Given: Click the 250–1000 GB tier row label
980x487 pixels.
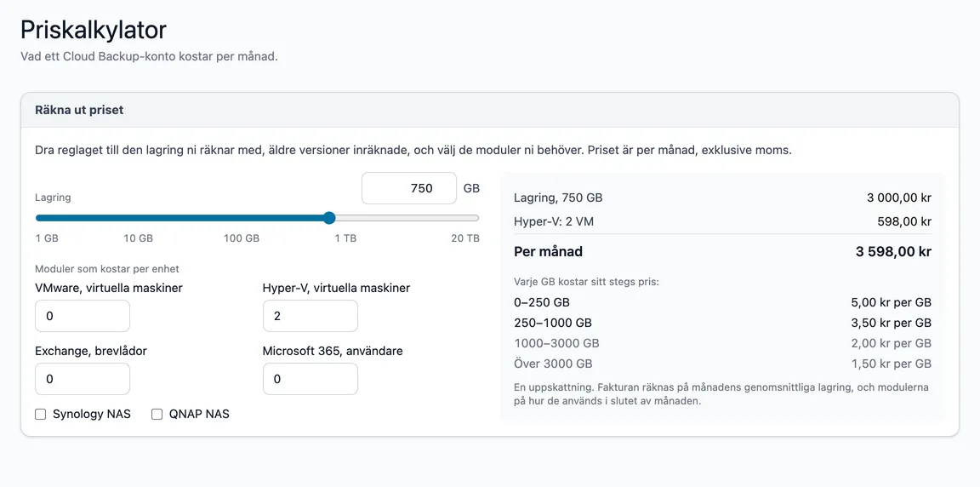Looking at the screenshot, I should 552,324.
